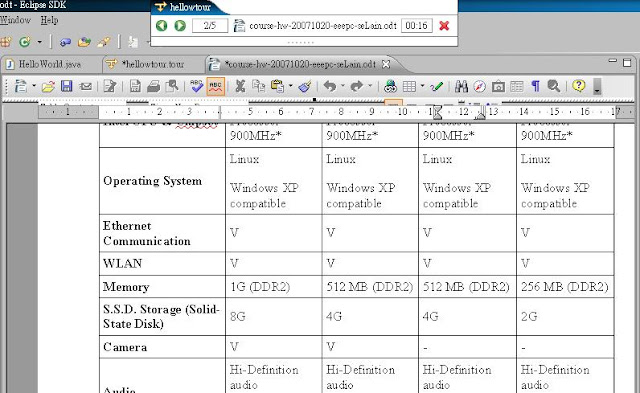Go to the next tour step

pyautogui.click(x=180, y=25)
